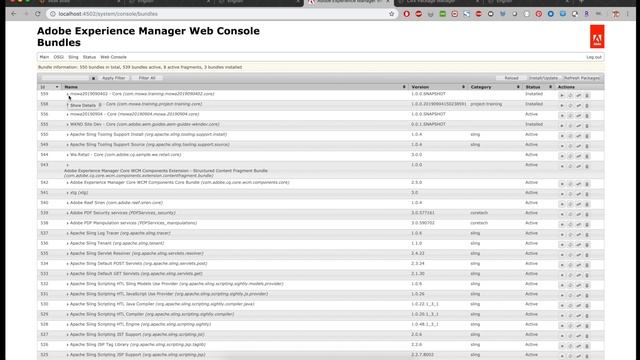Start the WKND Site Dev Core bundle
The width and height of the screenshot is (640, 360).
pos(562,126)
